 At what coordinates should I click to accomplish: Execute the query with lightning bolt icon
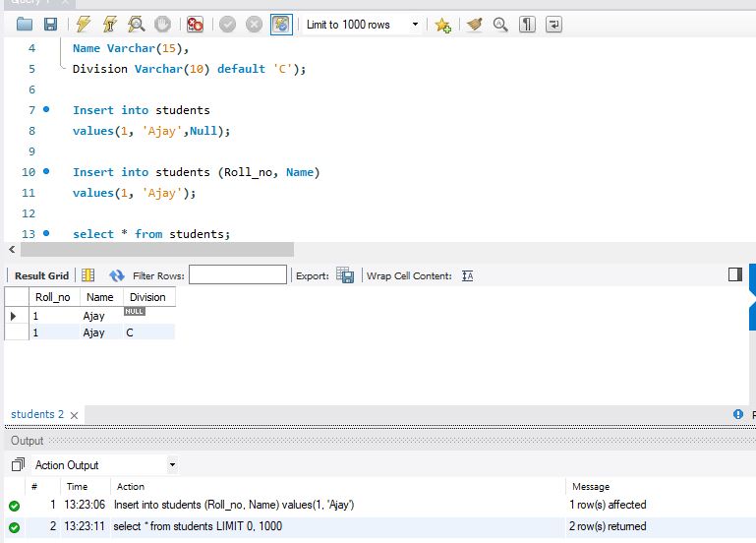(84, 25)
